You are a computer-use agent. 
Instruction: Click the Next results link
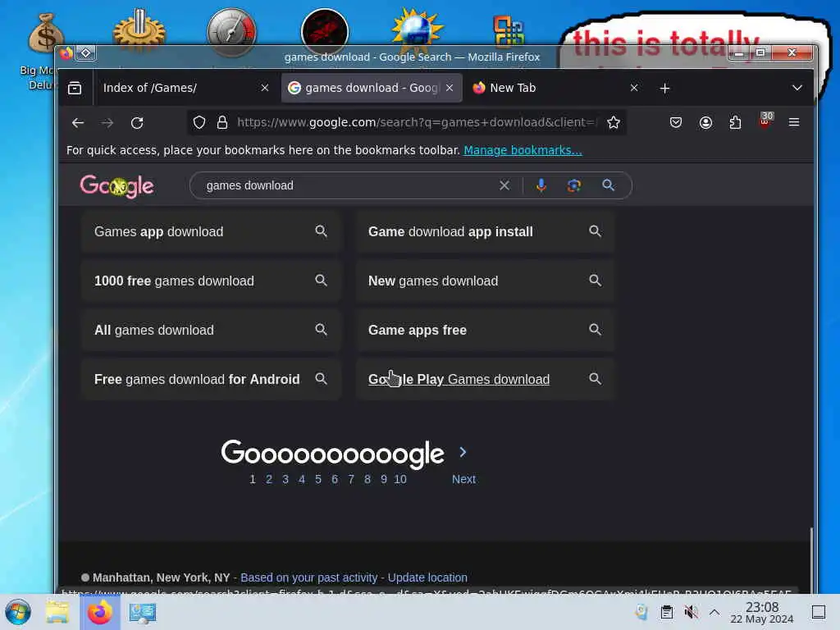[x=463, y=479]
